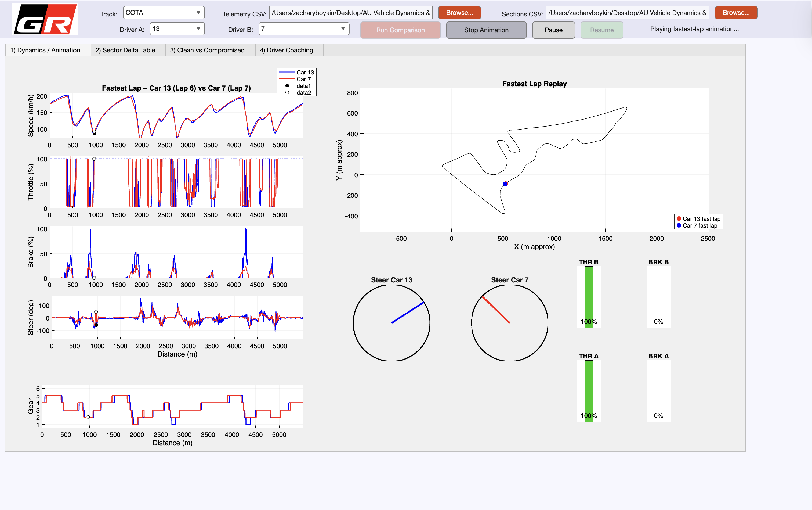The image size is (812, 510).
Task: Expand the Driver A dropdown
Action: 177,29
